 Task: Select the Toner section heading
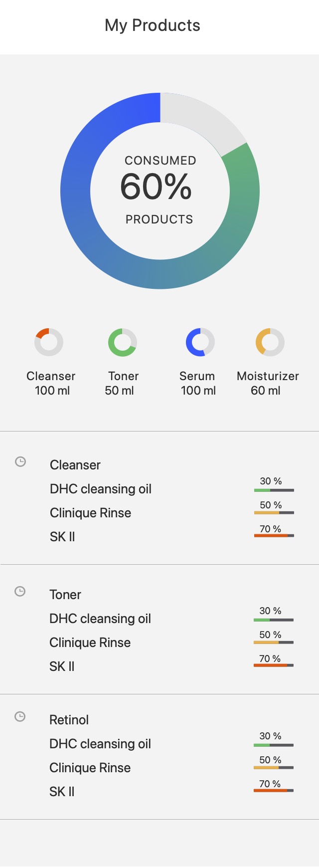click(65, 595)
